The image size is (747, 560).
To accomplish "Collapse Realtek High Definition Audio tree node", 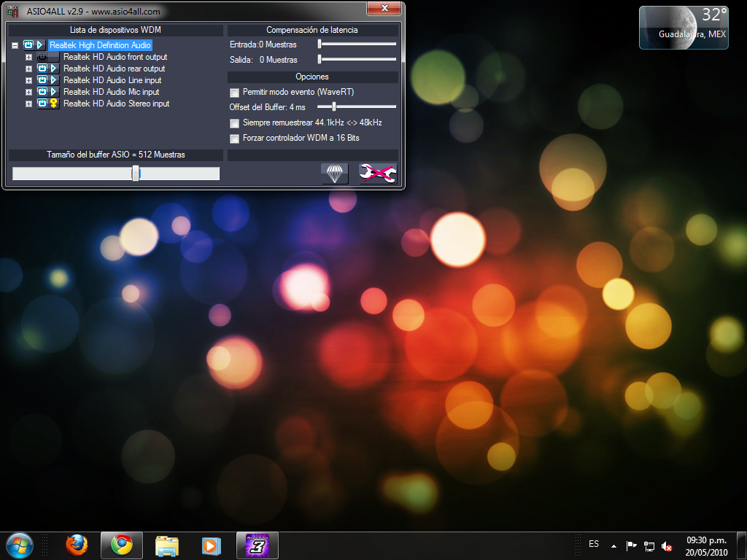I will pos(15,45).
